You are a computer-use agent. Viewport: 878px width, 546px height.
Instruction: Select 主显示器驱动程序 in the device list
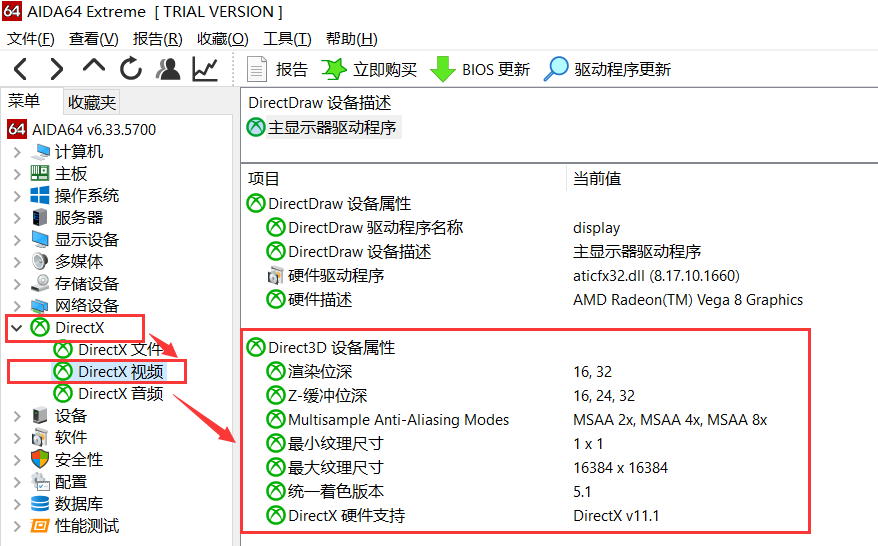pos(323,127)
